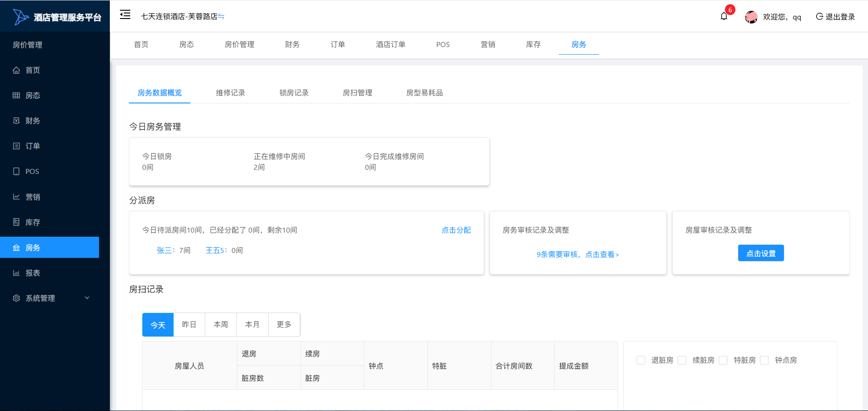
Task: Open 首页 top navigation tab
Action: point(141,44)
